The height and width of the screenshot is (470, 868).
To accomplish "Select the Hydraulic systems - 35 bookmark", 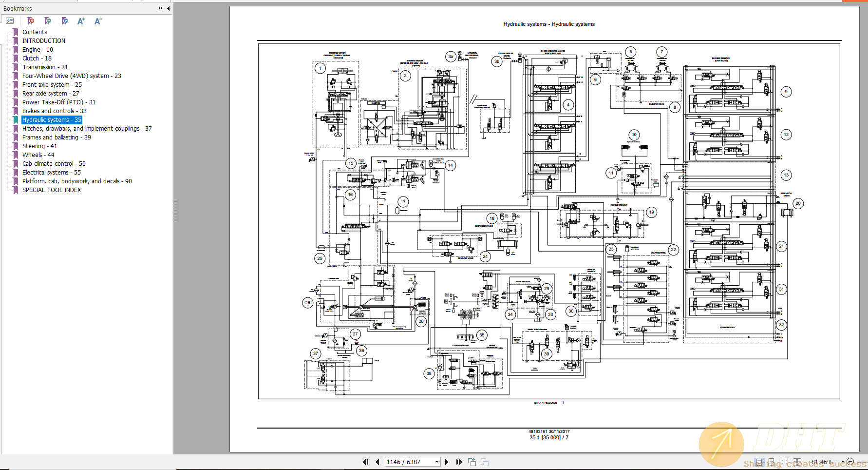I will (52, 119).
